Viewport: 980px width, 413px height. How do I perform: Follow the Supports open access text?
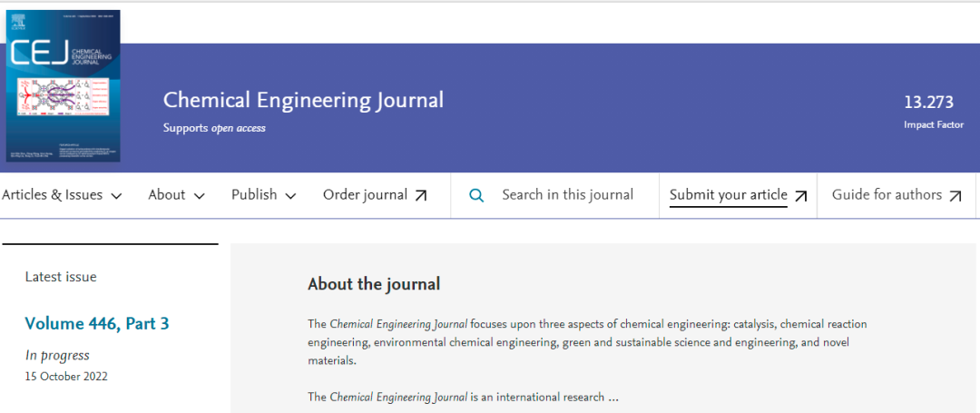214,128
